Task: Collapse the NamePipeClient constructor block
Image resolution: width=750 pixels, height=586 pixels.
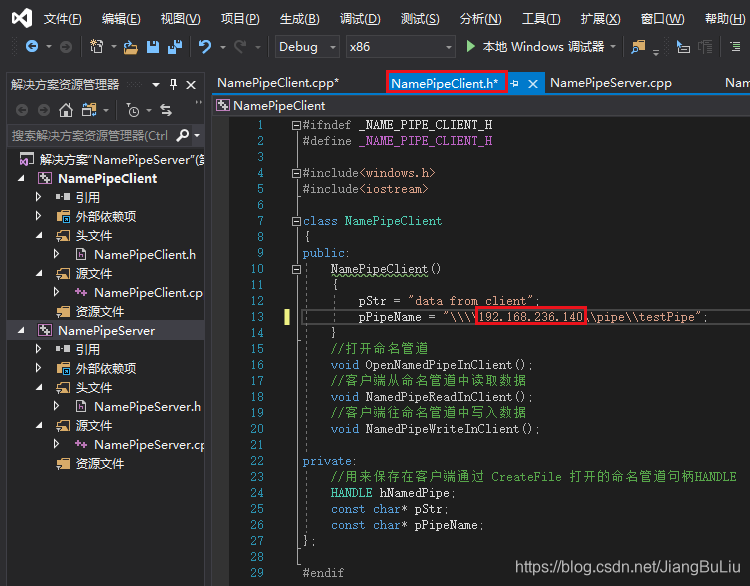Action: click(x=296, y=269)
